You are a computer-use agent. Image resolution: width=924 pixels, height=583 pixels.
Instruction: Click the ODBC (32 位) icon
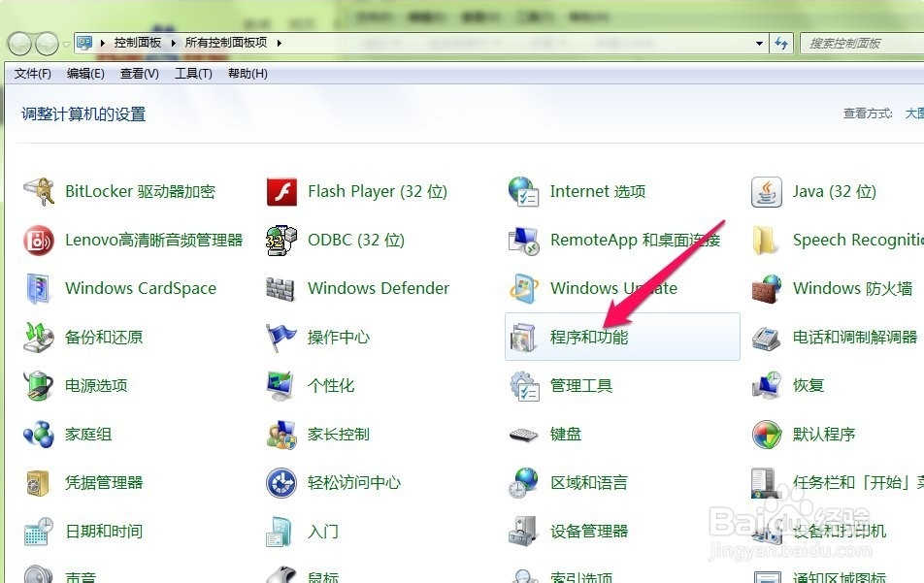click(281, 241)
